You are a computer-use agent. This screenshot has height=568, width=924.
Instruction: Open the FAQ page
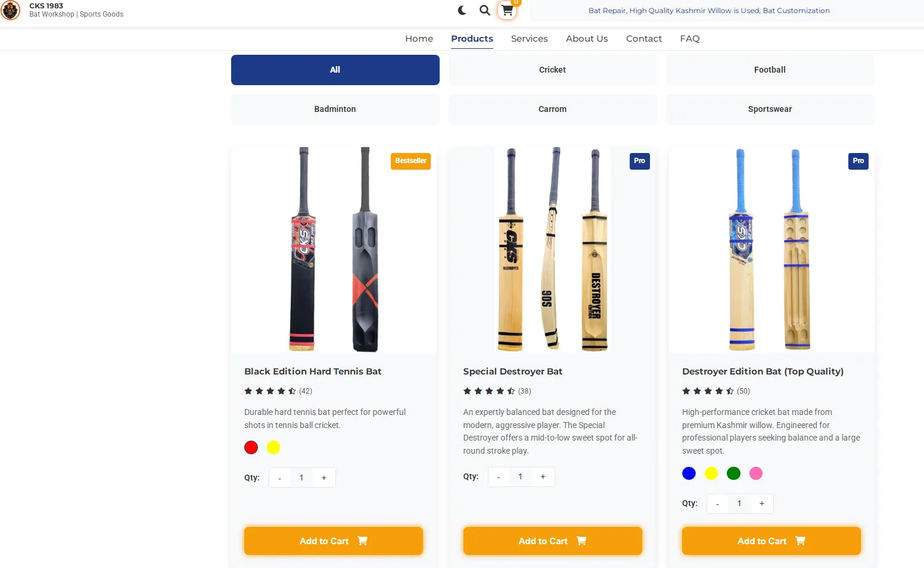pyautogui.click(x=689, y=38)
